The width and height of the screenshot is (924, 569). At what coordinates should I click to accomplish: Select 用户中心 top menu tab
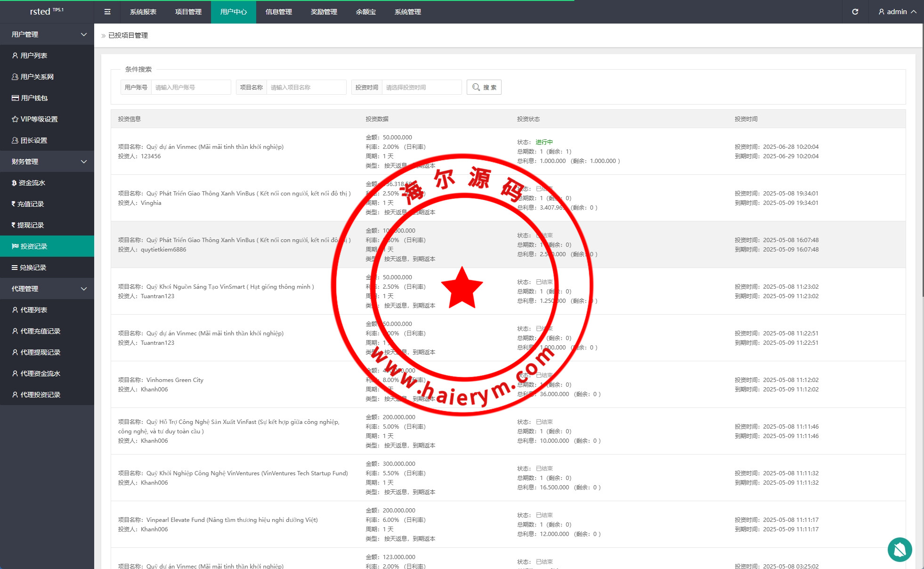(234, 12)
